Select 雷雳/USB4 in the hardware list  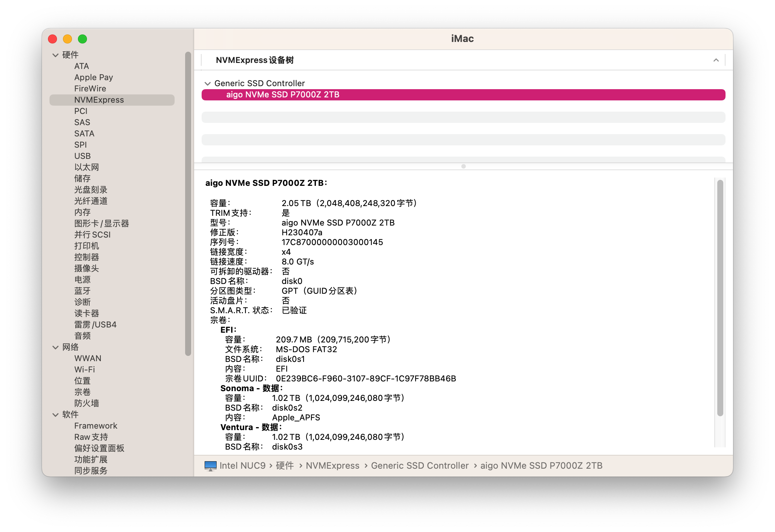click(x=96, y=325)
